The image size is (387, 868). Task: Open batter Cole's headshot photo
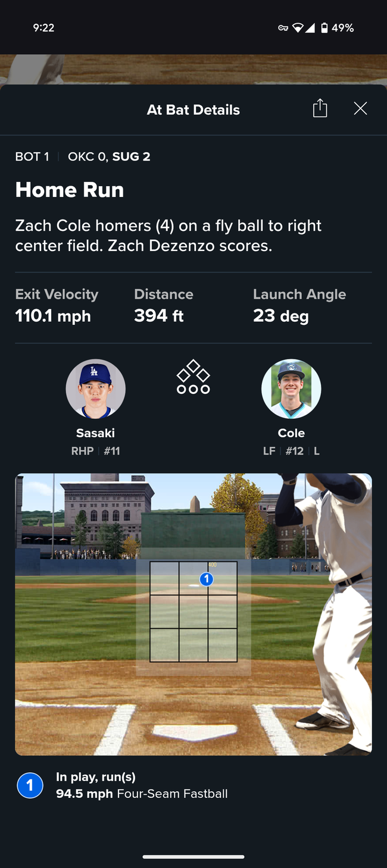point(291,389)
